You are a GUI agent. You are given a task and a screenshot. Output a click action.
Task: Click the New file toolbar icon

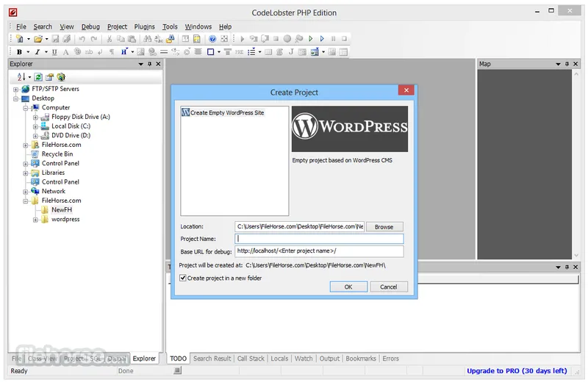pyautogui.click(x=20, y=39)
